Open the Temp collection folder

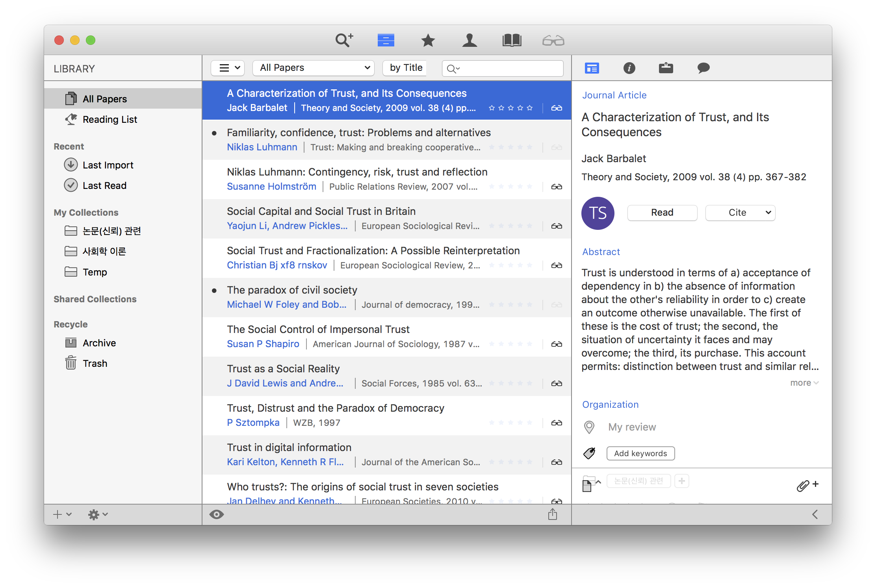coord(123,272)
